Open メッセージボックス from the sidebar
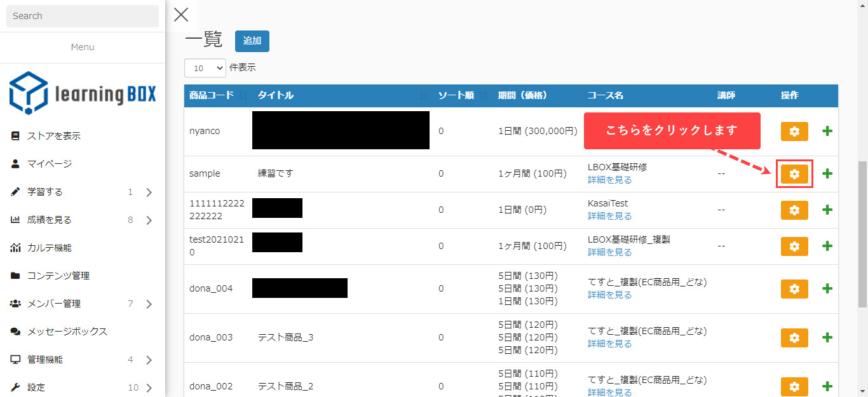The width and height of the screenshot is (868, 397). click(67, 332)
